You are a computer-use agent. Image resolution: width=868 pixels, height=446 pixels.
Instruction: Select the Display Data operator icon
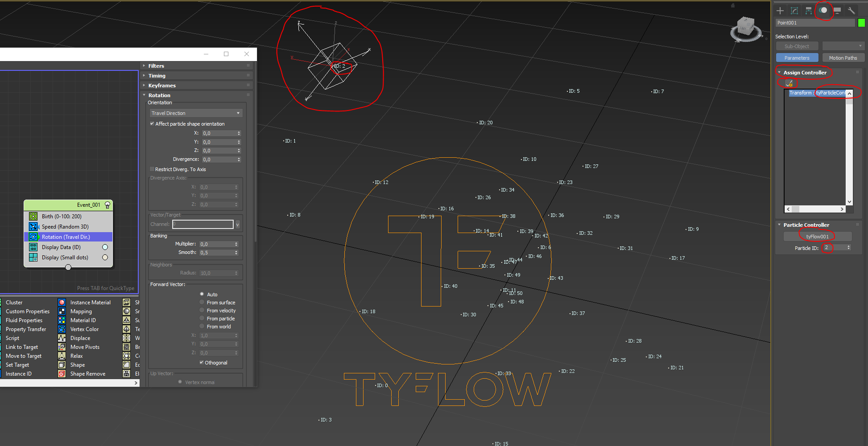tap(33, 247)
